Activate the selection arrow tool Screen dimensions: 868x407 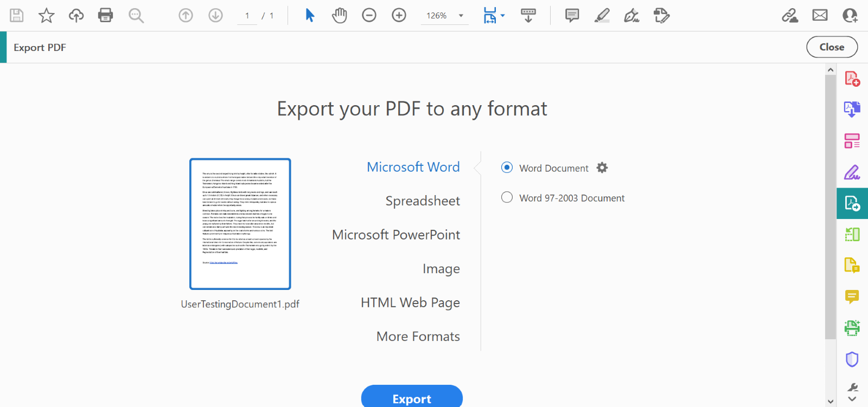(310, 15)
